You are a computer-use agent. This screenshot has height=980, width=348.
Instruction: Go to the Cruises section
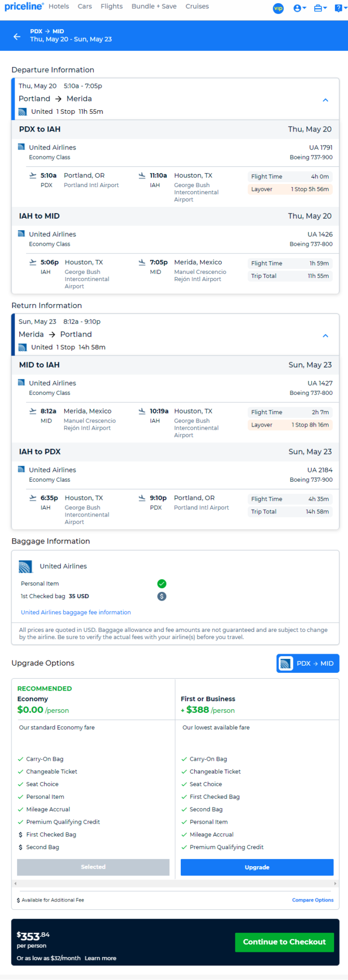point(197,6)
